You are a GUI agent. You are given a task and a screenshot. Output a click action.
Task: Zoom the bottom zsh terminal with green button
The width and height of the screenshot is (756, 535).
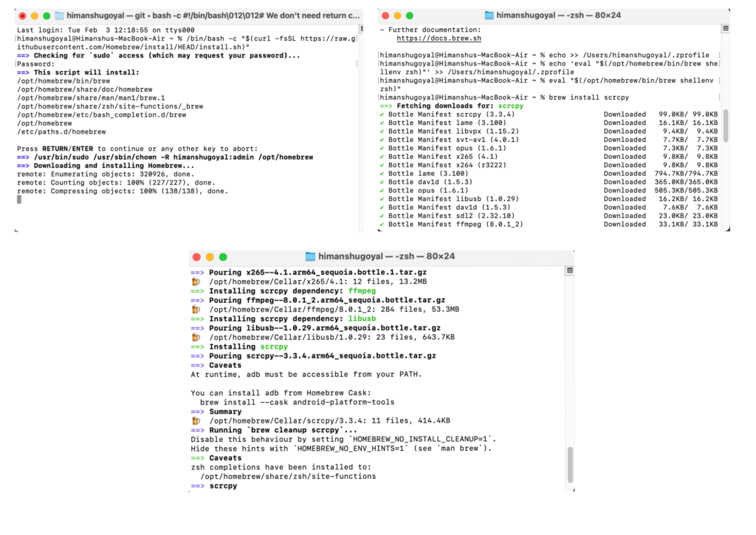pos(223,256)
